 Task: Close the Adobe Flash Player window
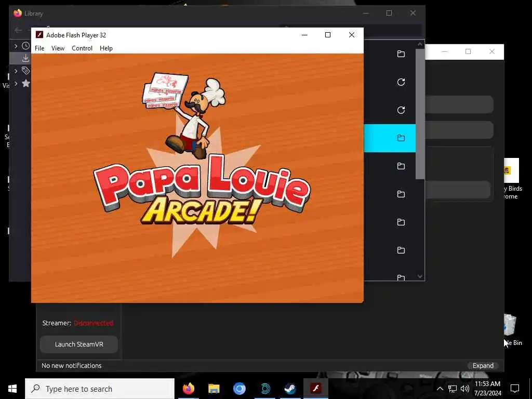tap(352, 35)
